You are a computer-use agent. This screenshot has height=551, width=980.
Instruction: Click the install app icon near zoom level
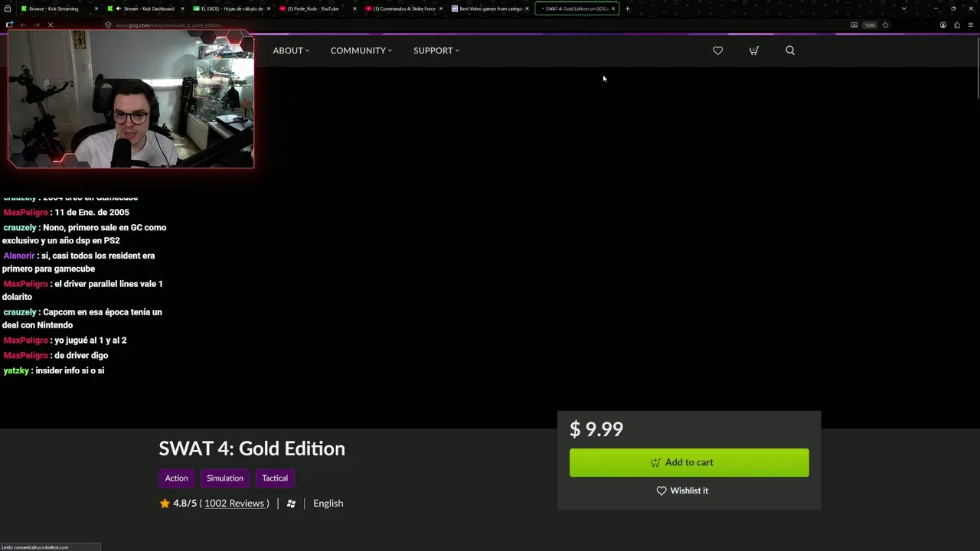[x=854, y=25]
